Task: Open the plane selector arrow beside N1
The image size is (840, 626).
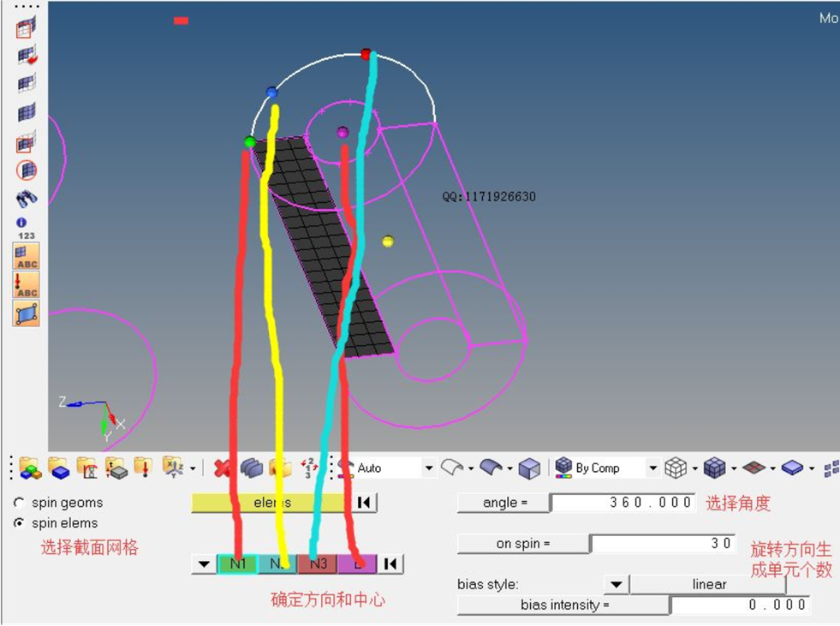Action: (x=204, y=563)
